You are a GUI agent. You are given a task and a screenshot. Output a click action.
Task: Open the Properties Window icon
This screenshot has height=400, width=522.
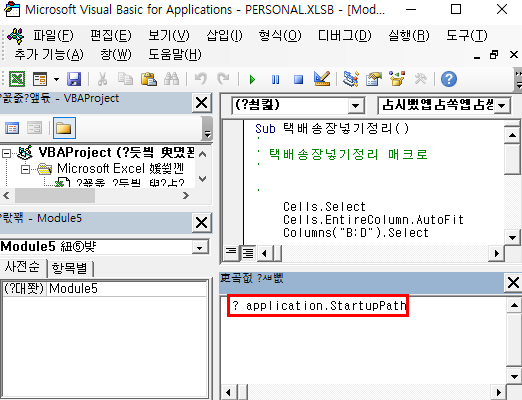point(374,79)
